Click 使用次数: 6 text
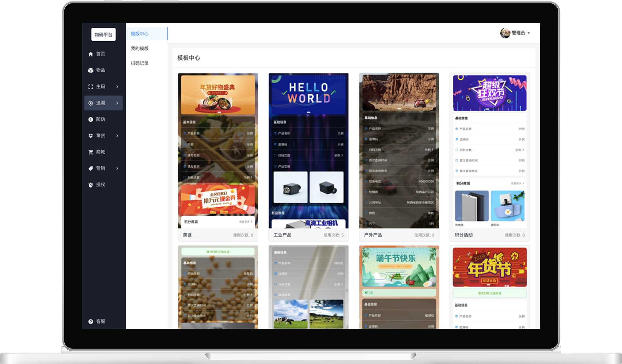Image resolution: width=622 pixels, height=364 pixels. [x=243, y=235]
